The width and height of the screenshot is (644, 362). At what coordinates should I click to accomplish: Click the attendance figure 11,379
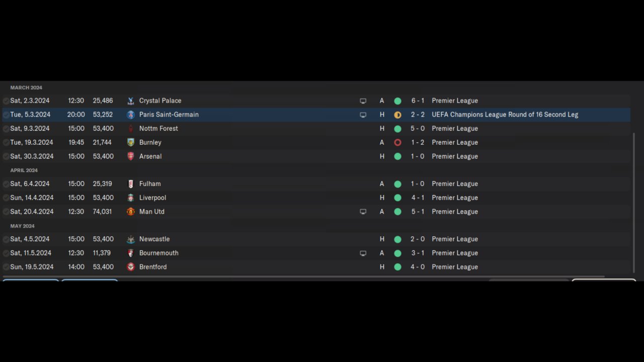(x=102, y=253)
